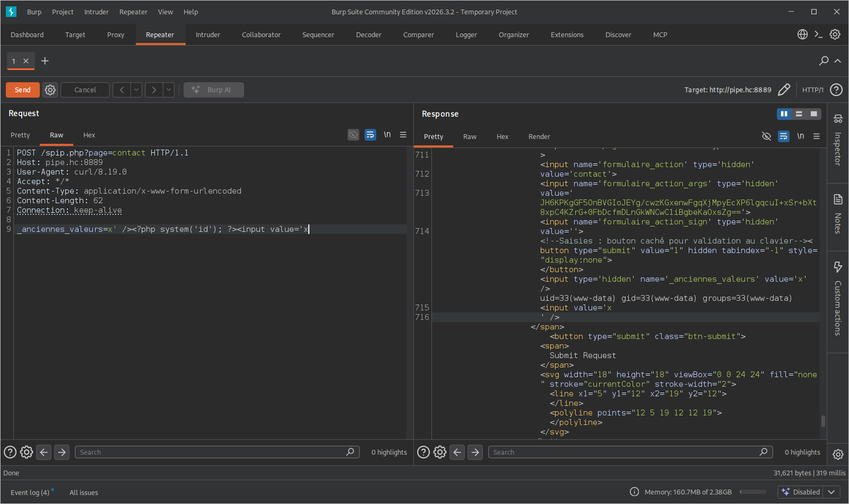This screenshot has width=849, height=504.
Task: Edit the target with the pencil icon
Action: point(784,90)
